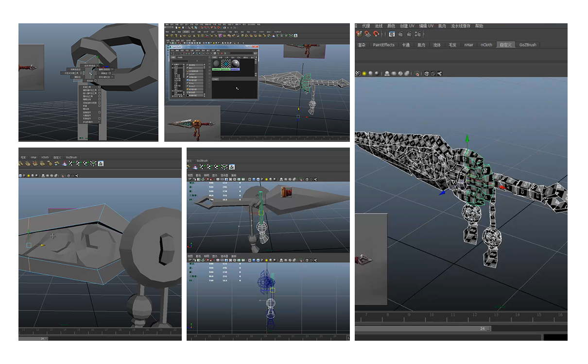Click frame 19 on bottom-left panel timeline
This screenshot has width=588, height=364.
pyautogui.click(x=133, y=331)
